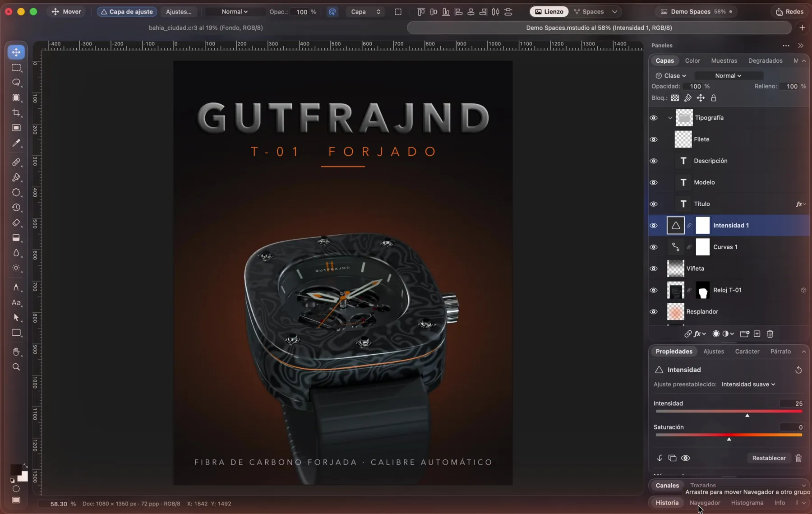812x514 pixels.
Task: Delete layer with trash icon in Capas
Action: click(x=770, y=334)
